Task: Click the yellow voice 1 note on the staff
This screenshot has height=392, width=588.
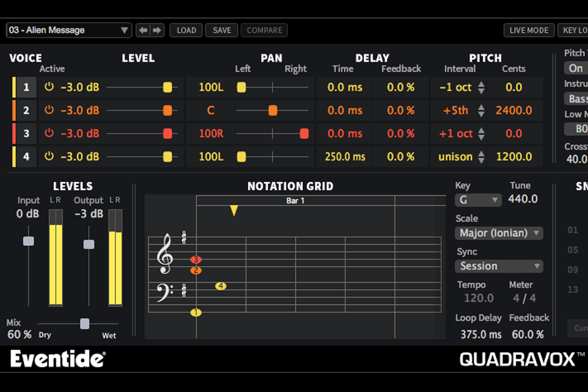Action: (x=196, y=313)
